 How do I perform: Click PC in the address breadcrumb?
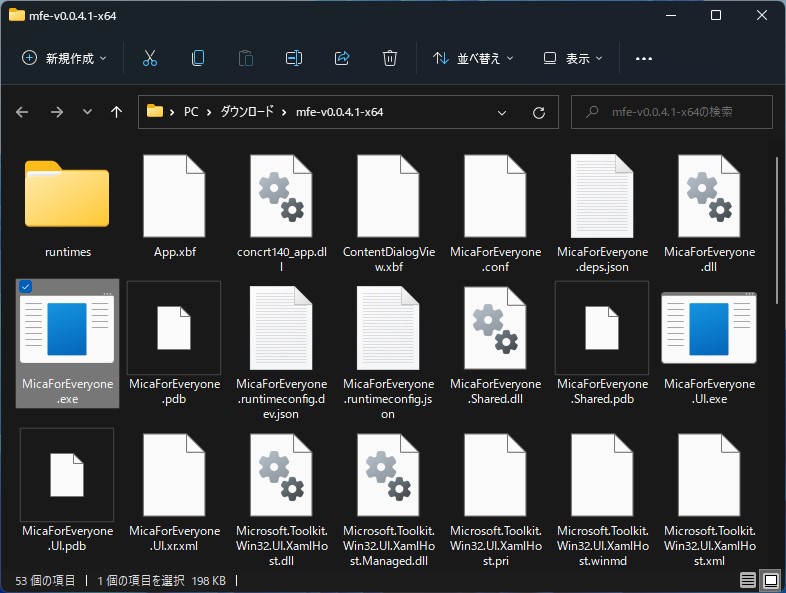coord(191,112)
